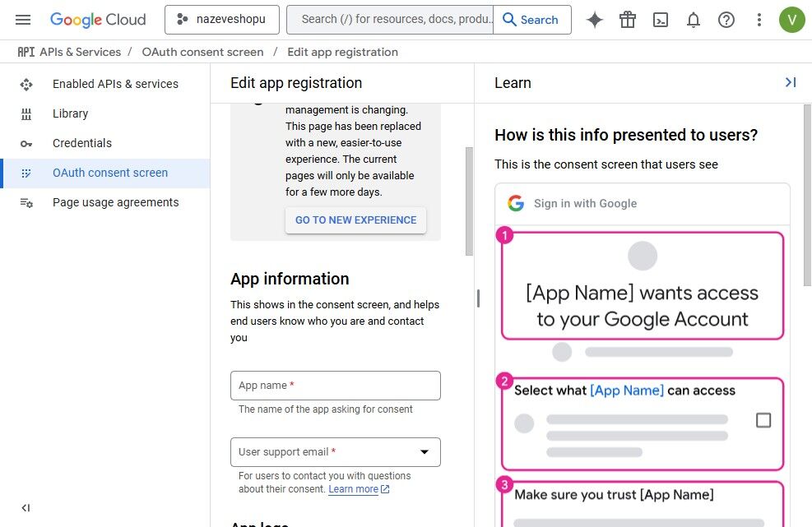Open the nazeveshopu project picker

[x=221, y=20]
